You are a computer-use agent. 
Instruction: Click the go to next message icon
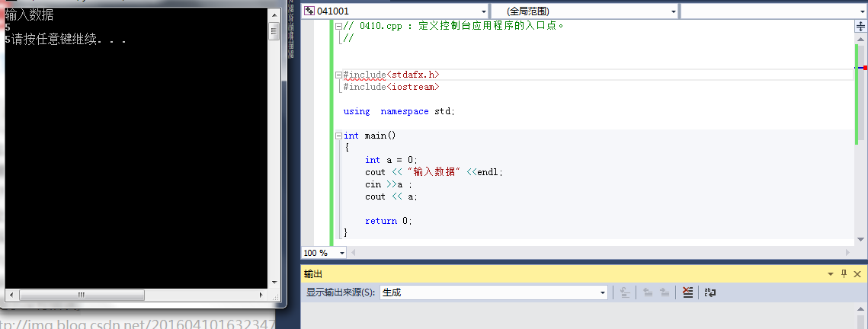click(665, 292)
